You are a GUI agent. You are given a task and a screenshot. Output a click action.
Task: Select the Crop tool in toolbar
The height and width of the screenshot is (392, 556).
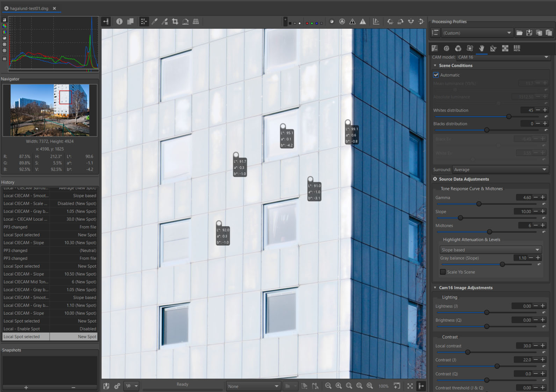(175, 22)
